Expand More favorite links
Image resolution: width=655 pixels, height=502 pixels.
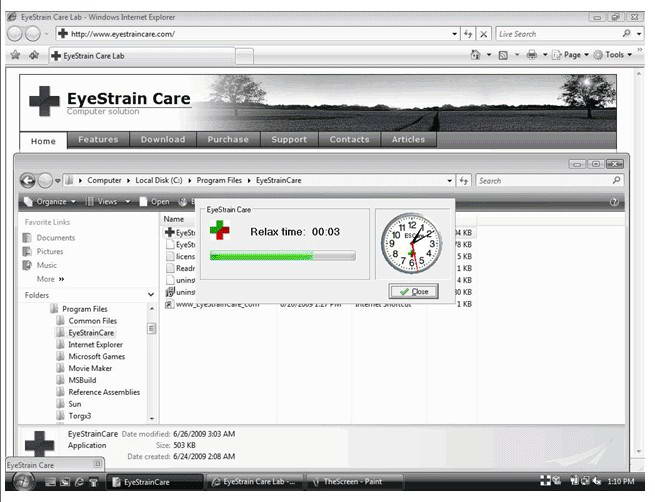point(51,279)
